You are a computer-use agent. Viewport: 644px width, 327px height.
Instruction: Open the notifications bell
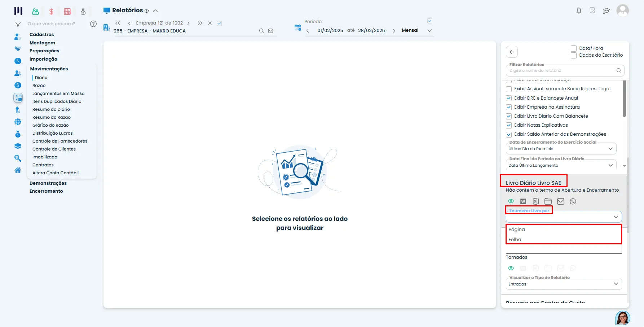(579, 11)
